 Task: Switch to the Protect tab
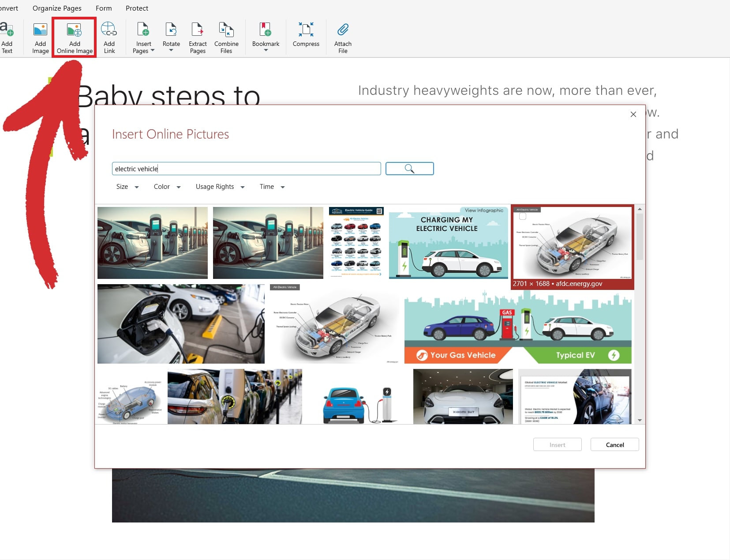click(137, 8)
